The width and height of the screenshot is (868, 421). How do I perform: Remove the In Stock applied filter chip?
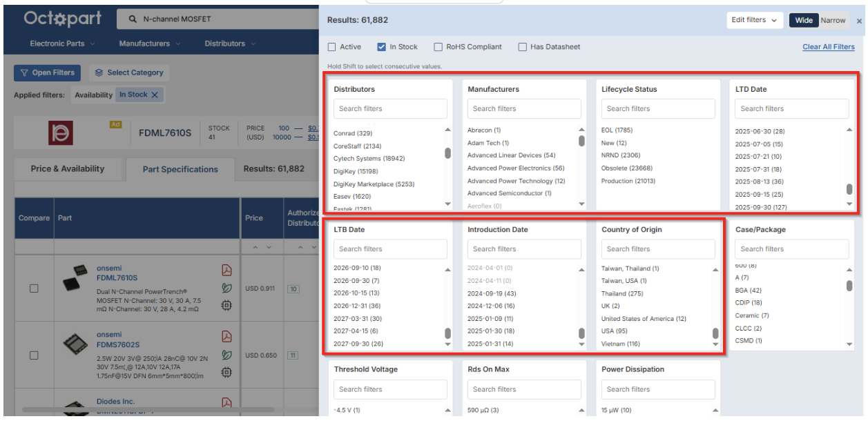[x=155, y=95]
